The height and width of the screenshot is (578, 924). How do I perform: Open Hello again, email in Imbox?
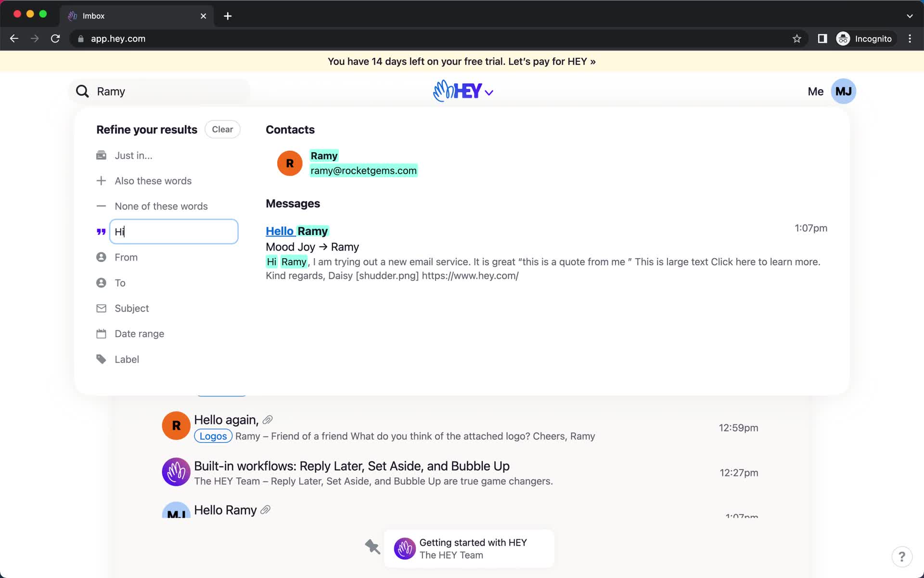point(226,420)
